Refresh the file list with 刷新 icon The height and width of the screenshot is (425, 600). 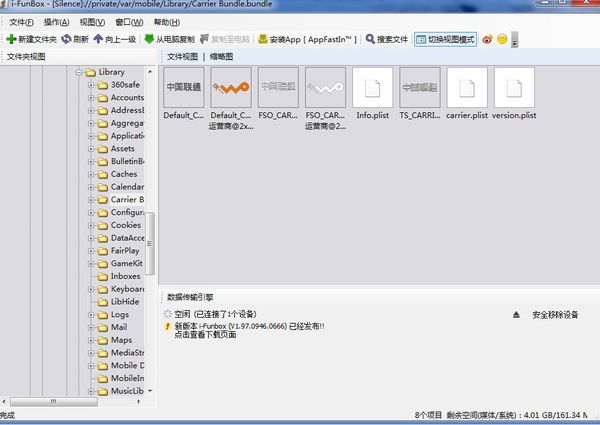pos(67,39)
